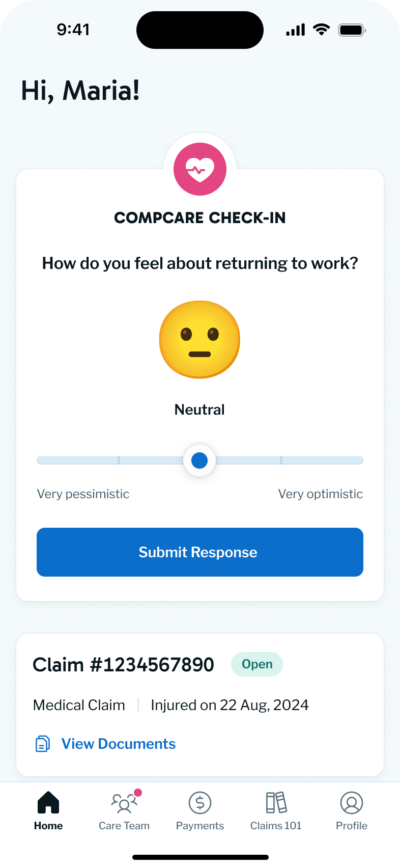Tap the Very pessimistic label
Image resolution: width=400 pixels, height=868 pixels.
click(x=83, y=494)
